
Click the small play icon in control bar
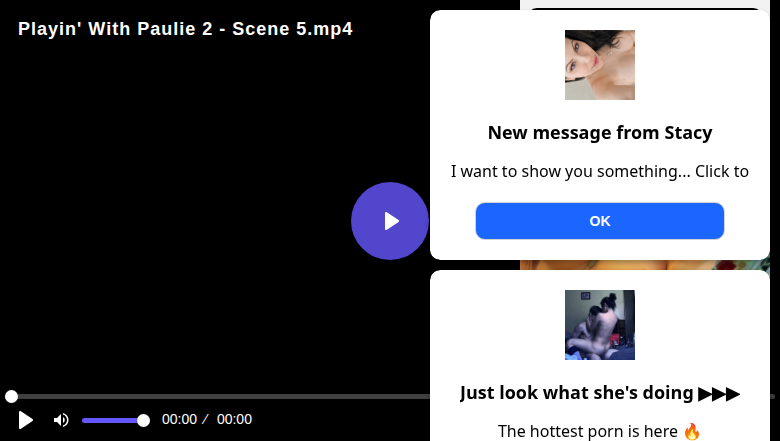click(x=26, y=420)
